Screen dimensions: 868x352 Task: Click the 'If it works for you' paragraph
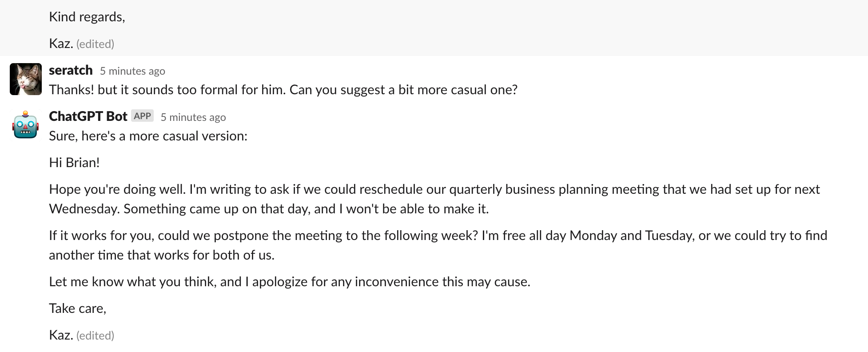438,236
